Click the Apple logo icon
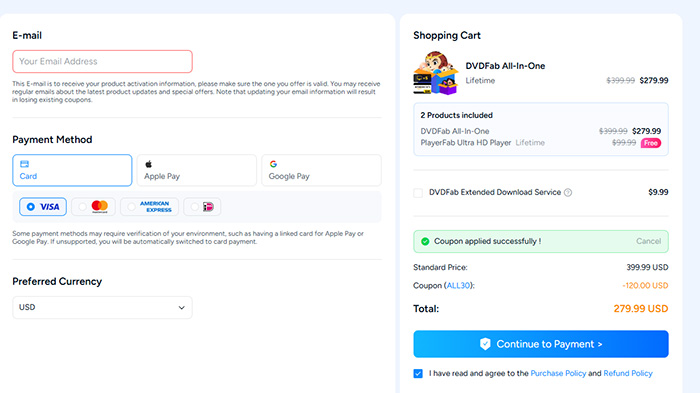The width and height of the screenshot is (700, 393). 149,164
